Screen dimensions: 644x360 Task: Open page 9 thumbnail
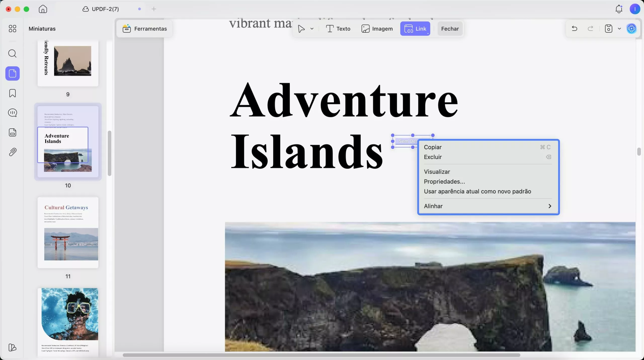click(x=68, y=63)
